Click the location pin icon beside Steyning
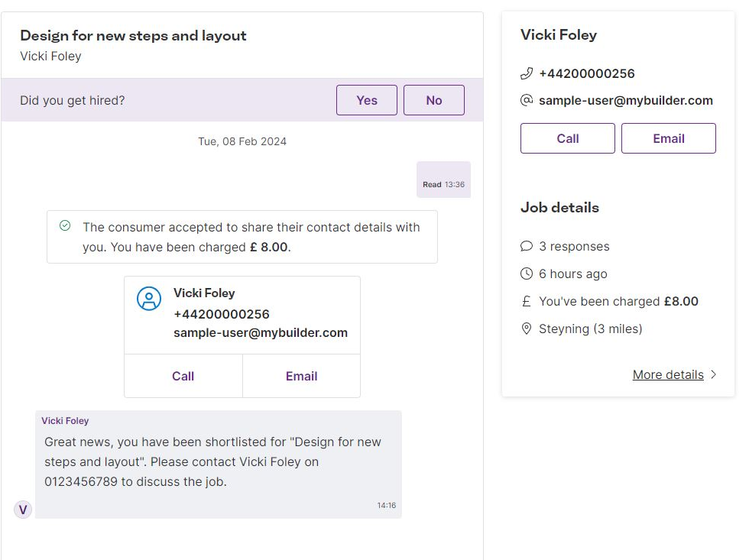The image size is (749, 560). click(526, 329)
